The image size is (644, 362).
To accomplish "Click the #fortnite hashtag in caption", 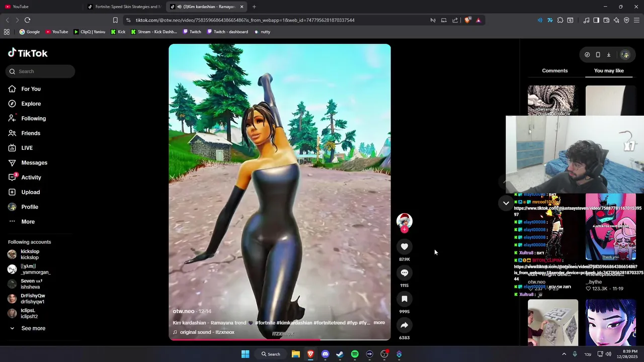I will pyautogui.click(x=265, y=323).
